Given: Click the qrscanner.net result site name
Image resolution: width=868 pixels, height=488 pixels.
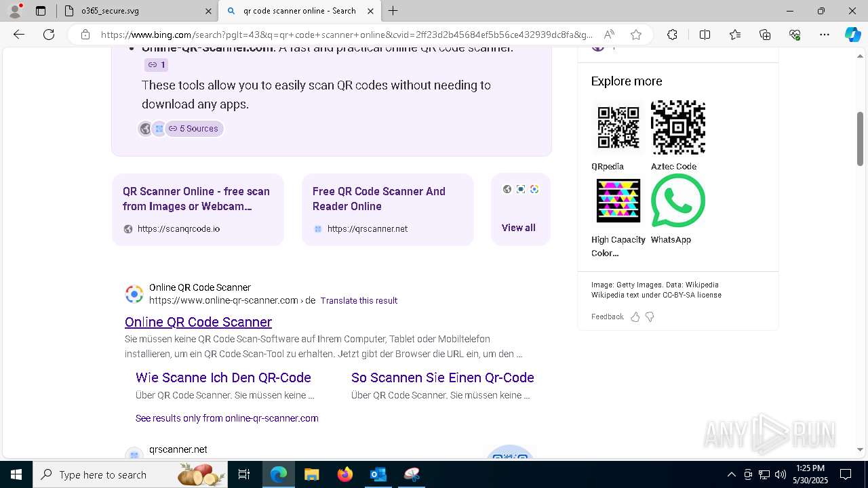Looking at the screenshot, I should click(178, 449).
